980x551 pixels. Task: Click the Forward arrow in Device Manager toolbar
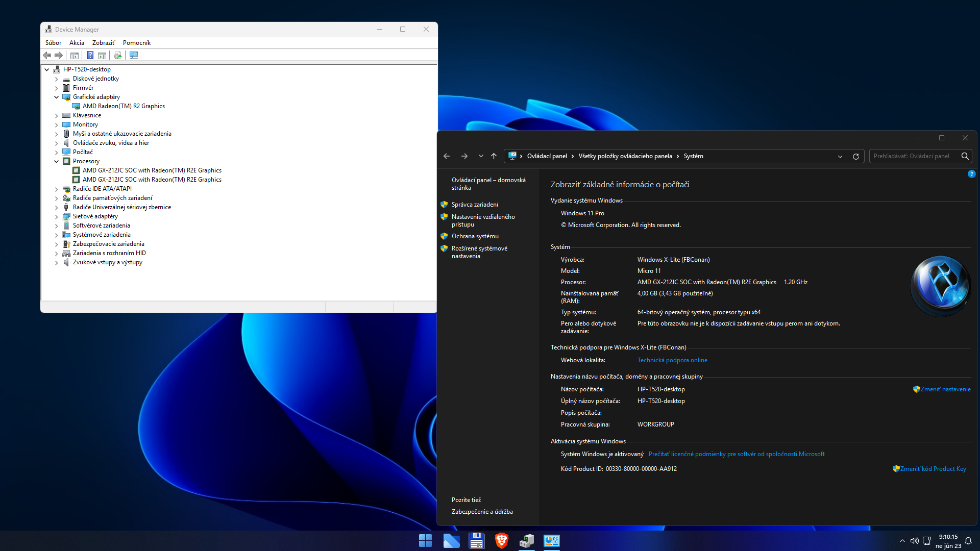[x=59, y=55]
